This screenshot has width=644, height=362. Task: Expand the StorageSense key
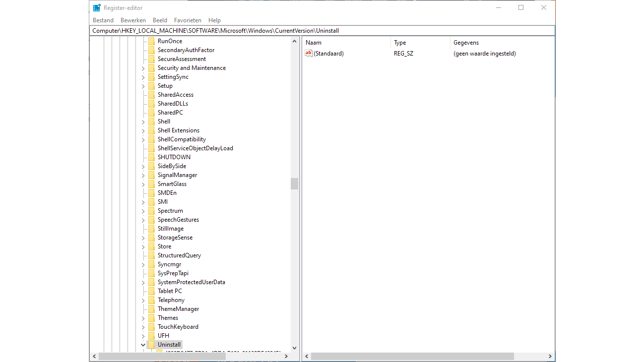click(143, 238)
